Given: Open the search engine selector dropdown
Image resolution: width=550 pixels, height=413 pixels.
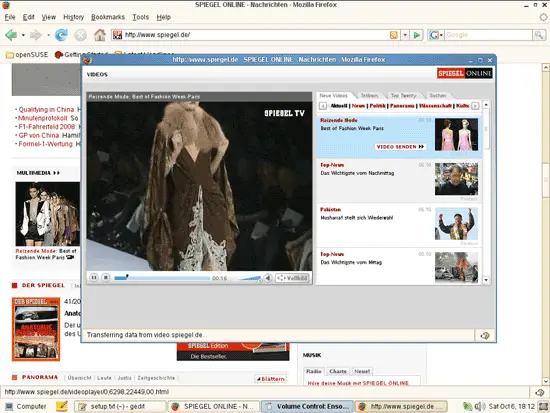Looking at the screenshot, I should pos(436,35).
